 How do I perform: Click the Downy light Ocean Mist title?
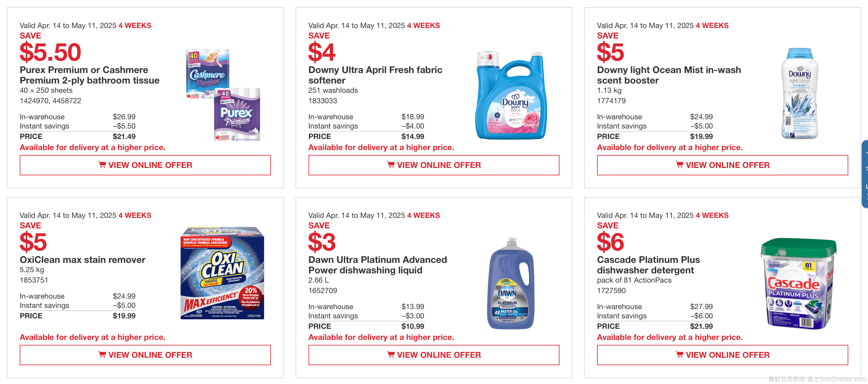click(x=669, y=75)
